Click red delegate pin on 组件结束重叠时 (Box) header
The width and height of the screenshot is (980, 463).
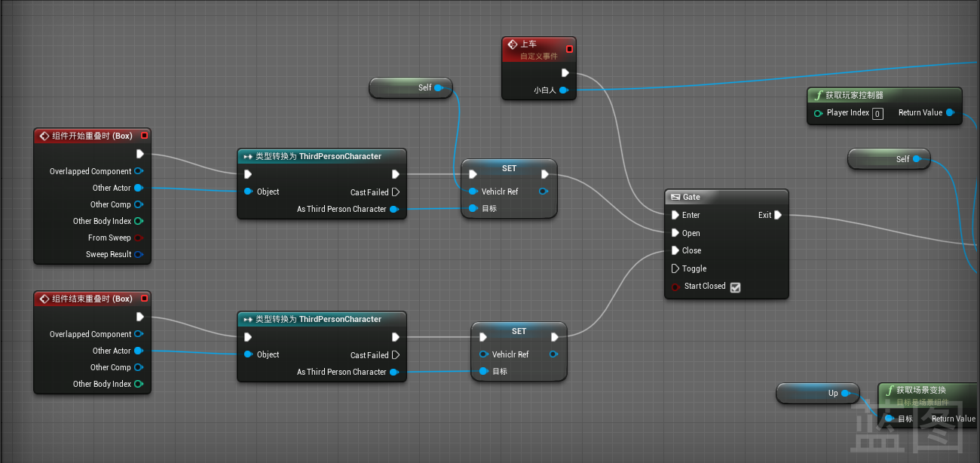tap(144, 299)
